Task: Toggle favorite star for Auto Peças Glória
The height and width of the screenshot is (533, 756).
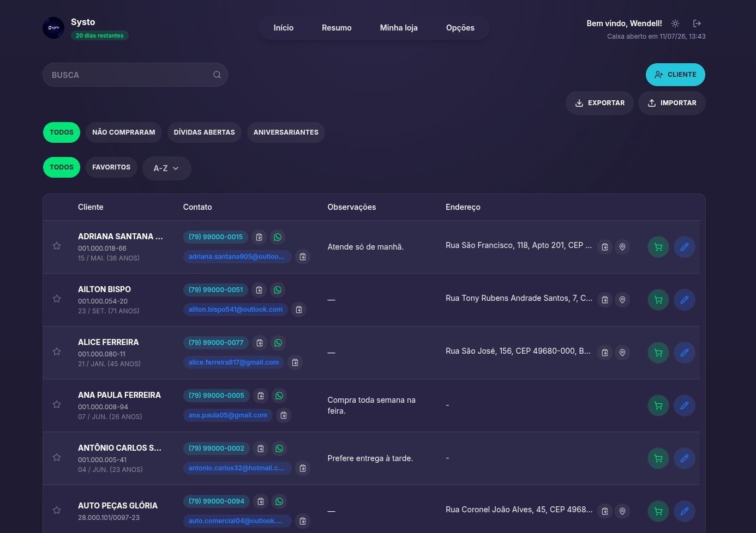Action: coord(57,510)
